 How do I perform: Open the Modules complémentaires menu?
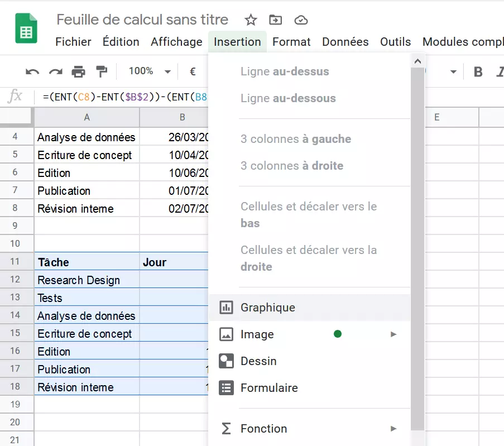463,42
